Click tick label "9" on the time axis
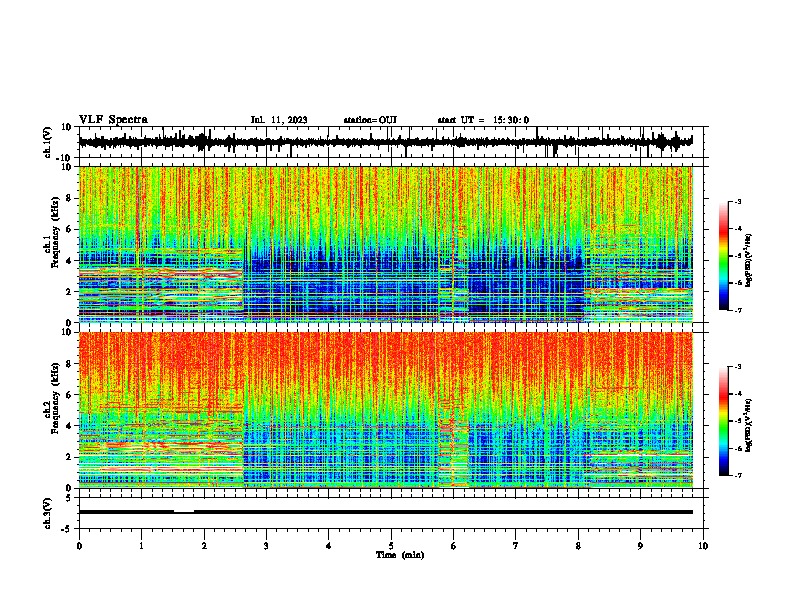The image size is (792, 612). click(640, 546)
